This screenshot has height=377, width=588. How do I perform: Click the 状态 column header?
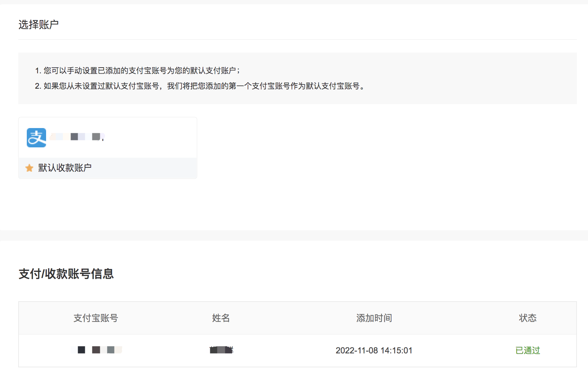528,318
